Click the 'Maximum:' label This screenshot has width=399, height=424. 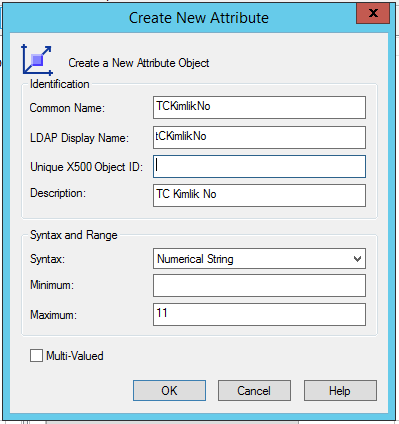pyautogui.click(x=53, y=315)
